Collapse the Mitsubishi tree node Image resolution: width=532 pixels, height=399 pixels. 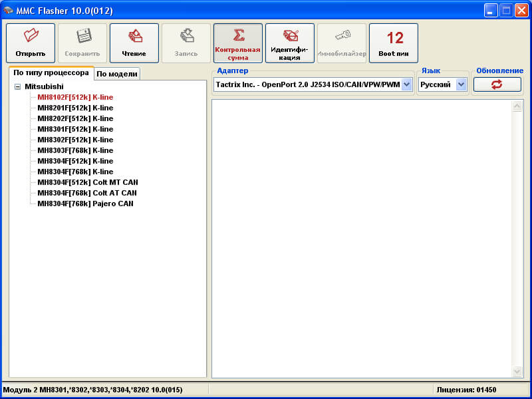[x=17, y=87]
